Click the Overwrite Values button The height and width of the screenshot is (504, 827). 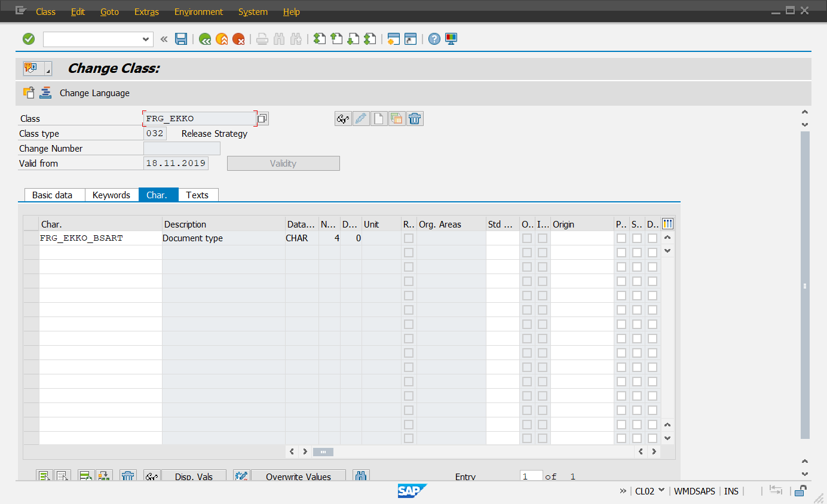pyautogui.click(x=298, y=477)
